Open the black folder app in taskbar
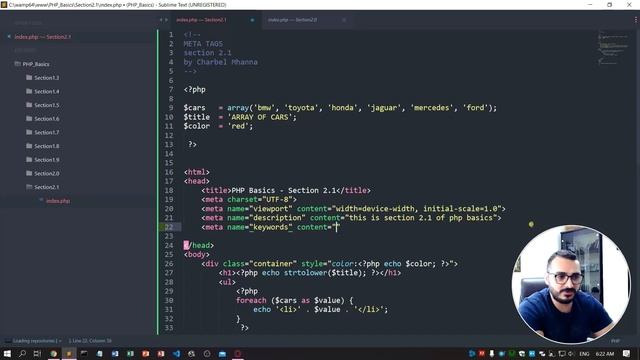 coord(84,353)
